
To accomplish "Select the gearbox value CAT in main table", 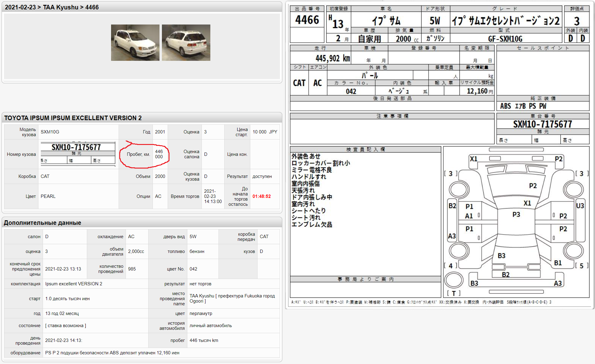I will [x=45, y=176].
